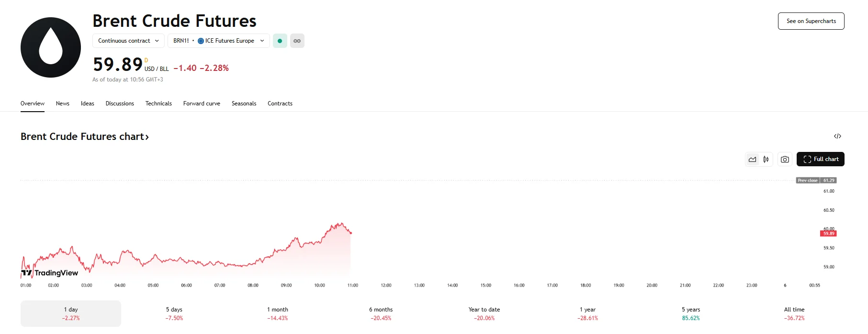Click the green market status indicator
868x334 pixels.
tap(280, 41)
